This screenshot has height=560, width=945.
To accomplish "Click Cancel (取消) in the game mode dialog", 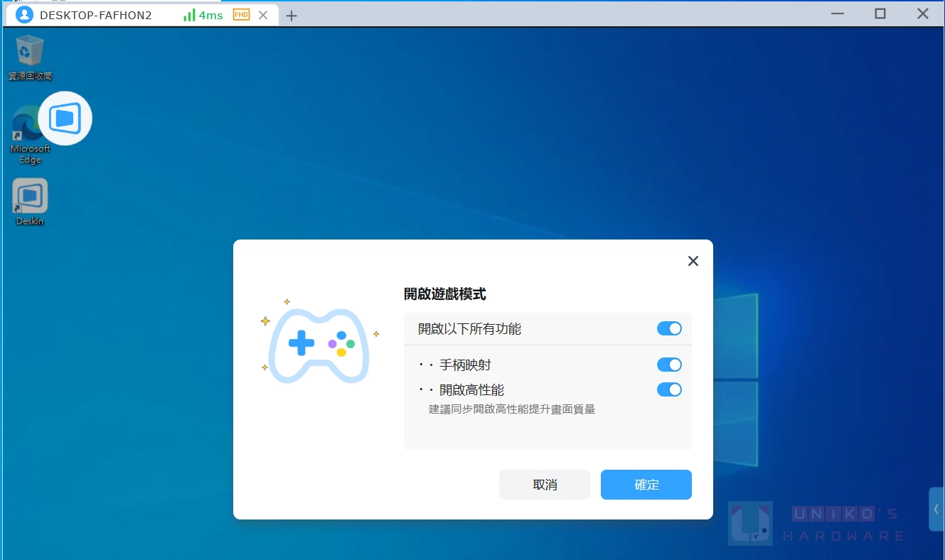I will (544, 484).
